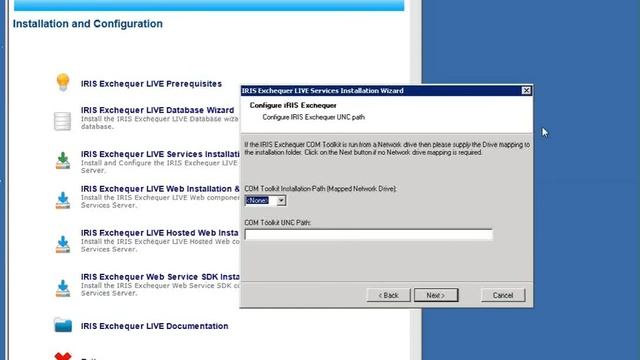Click the green download icon for Services Installation
This screenshot has height=360, width=640.
coord(63,160)
